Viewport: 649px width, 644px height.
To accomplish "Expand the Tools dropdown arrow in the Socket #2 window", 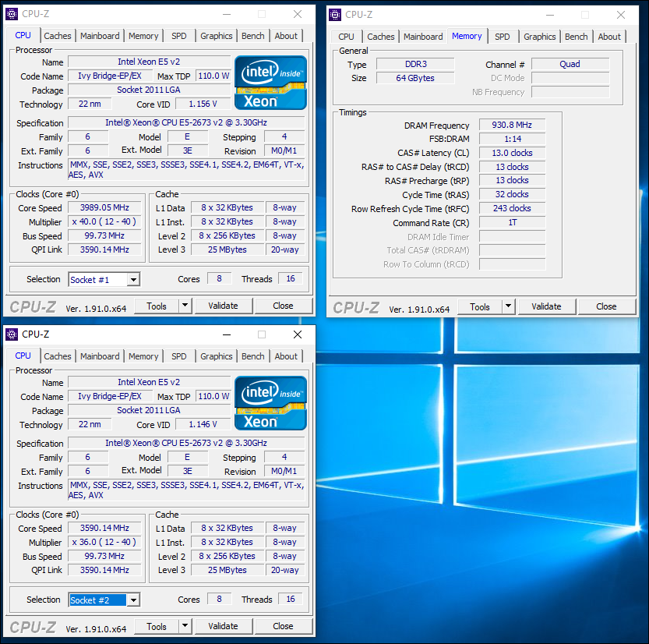I will pyautogui.click(x=185, y=626).
